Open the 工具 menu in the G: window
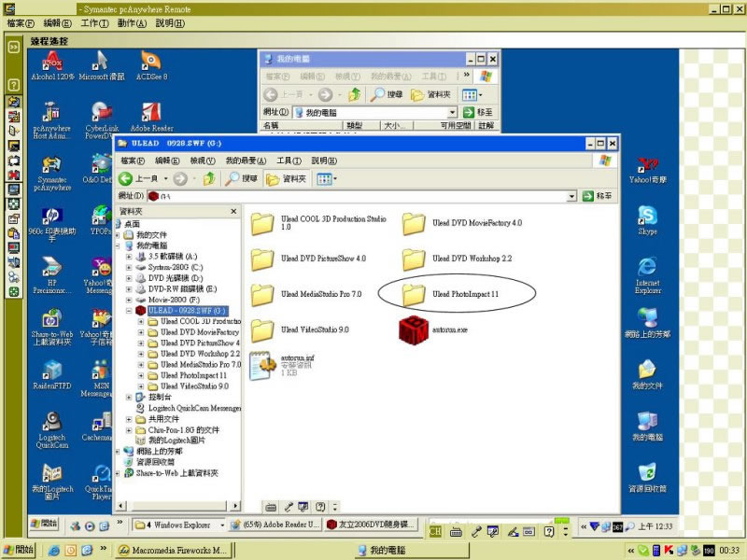 [289, 161]
